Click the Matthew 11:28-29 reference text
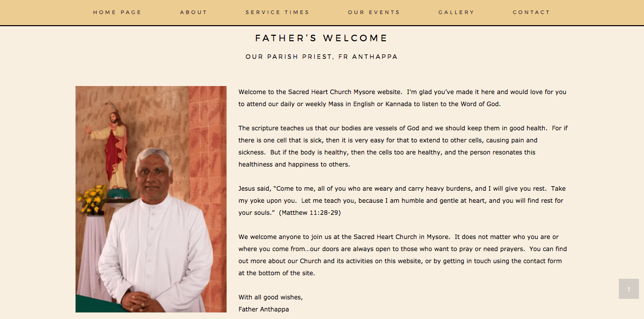Screen dimensions: 644x319 pyautogui.click(x=310, y=213)
